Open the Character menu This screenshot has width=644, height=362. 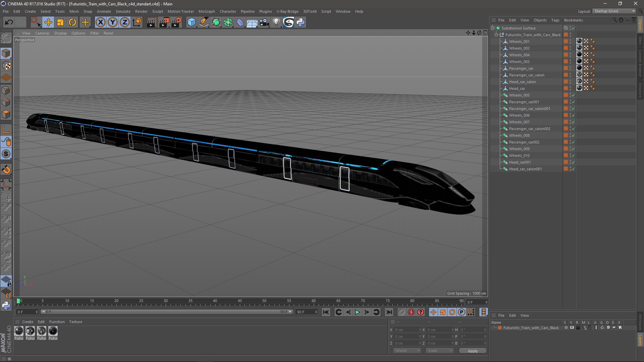(x=228, y=11)
